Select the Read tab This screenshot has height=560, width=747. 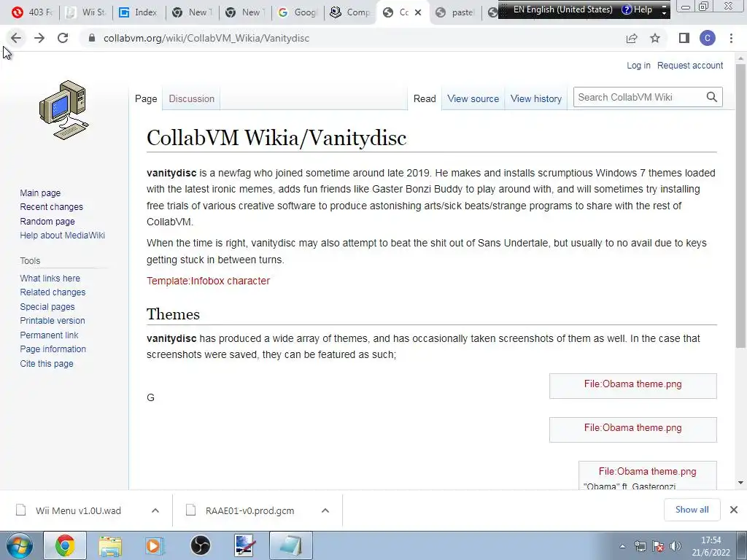(425, 98)
